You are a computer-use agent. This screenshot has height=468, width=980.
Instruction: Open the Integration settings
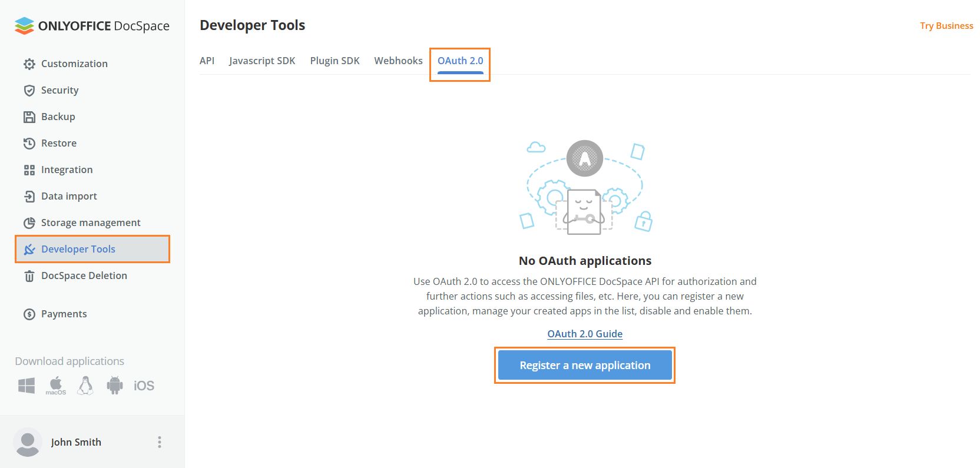pyautogui.click(x=67, y=170)
